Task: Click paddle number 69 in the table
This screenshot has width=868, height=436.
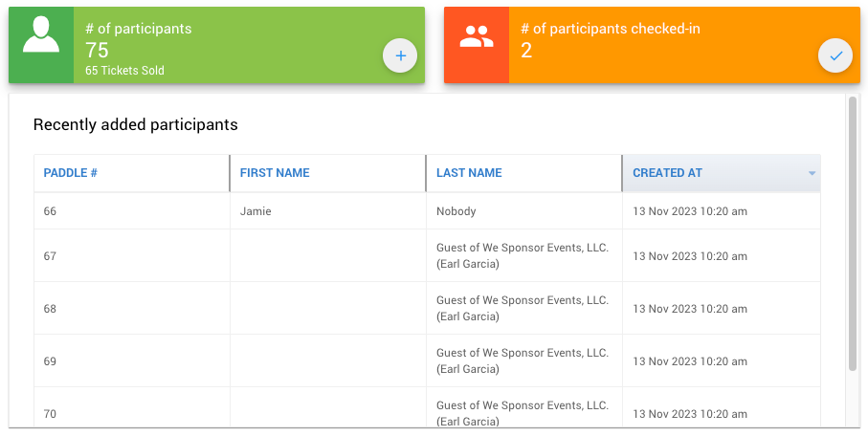Action: pos(51,361)
